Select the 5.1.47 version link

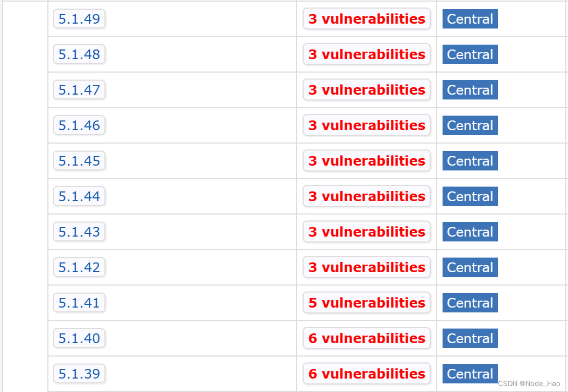pos(79,90)
